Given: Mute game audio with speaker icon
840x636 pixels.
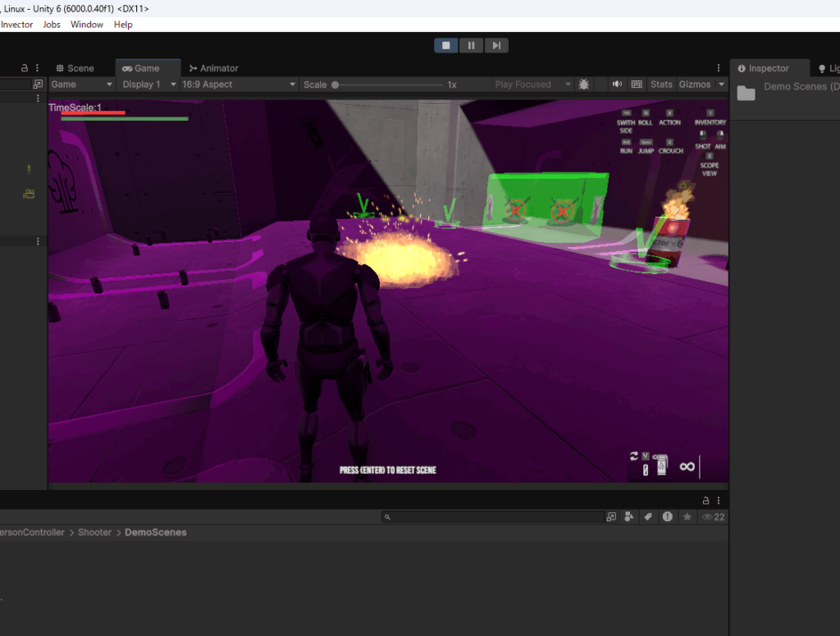Looking at the screenshot, I should tap(617, 85).
